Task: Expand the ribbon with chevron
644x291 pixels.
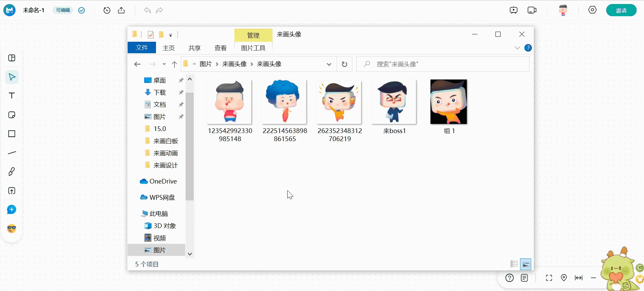Action: point(517,48)
